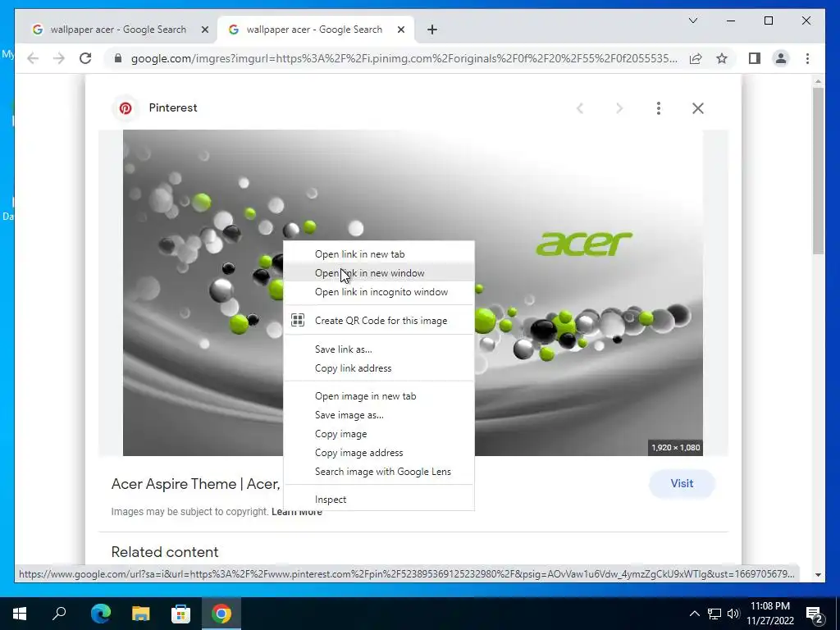Choose Open link in new window
This screenshot has height=630, width=840.
pyautogui.click(x=379, y=273)
